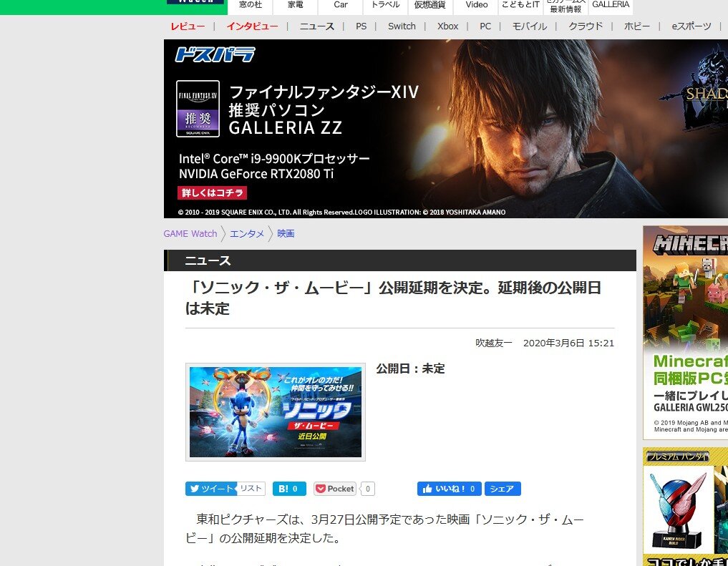The height and width of the screenshot is (566, 728).
Task: Go to the PS section
Action: (361, 26)
